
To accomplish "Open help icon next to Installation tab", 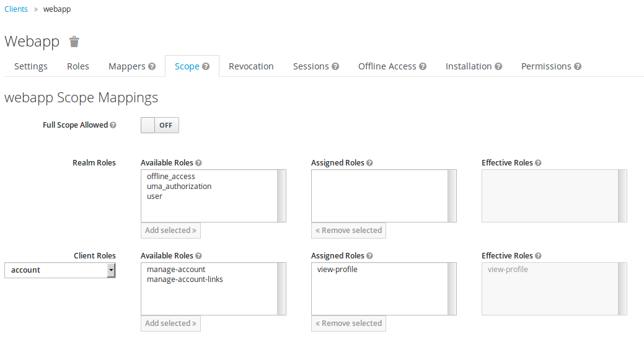I will click(x=498, y=66).
